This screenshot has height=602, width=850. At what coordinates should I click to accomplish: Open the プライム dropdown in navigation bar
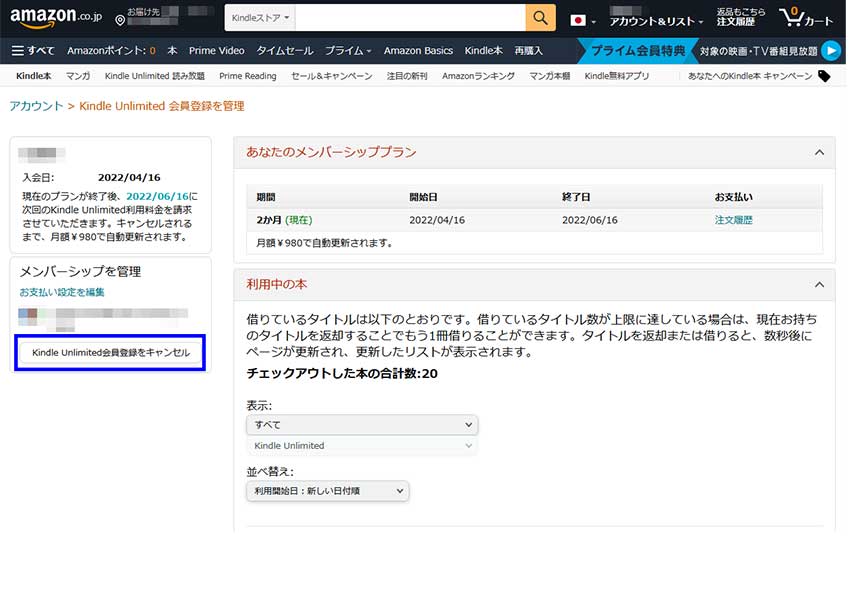348,50
